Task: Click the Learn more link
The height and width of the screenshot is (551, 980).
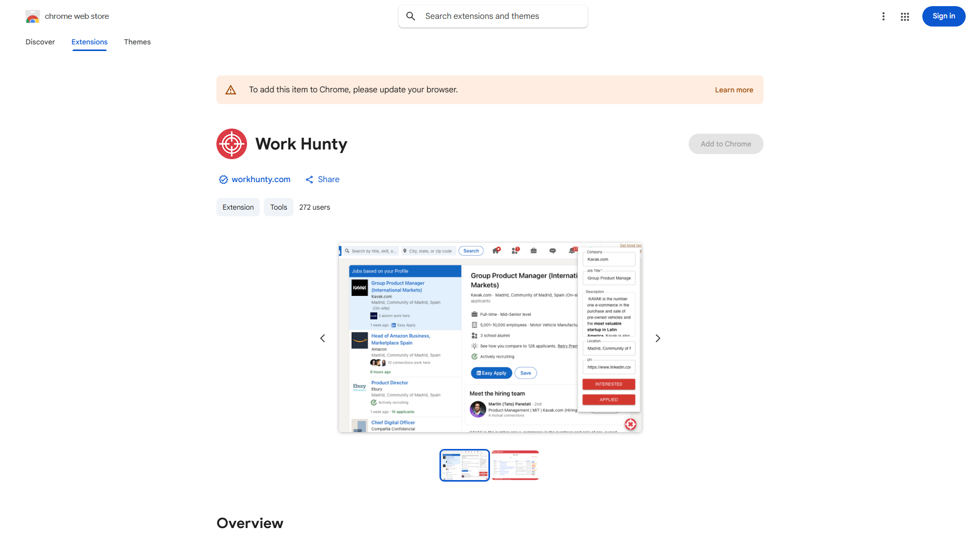Action: coord(733,90)
